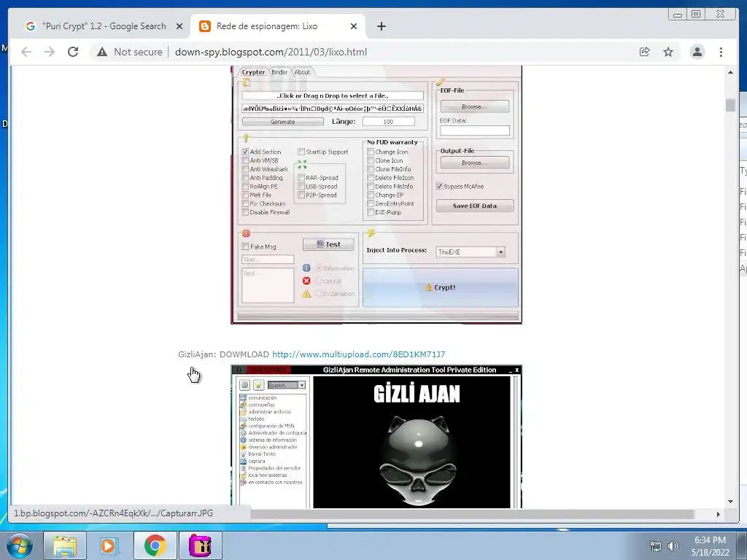Select the Information radio button
The width and height of the screenshot is (747, 560).
(319, 268)
